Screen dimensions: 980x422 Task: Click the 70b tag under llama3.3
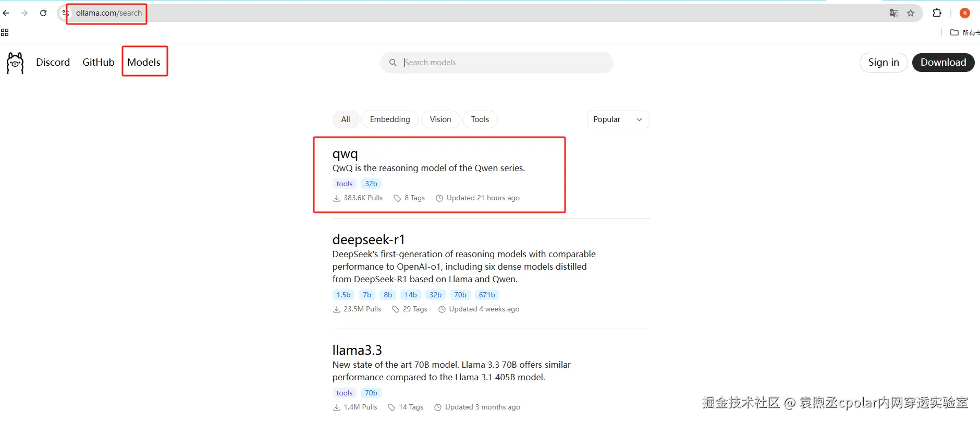click(x=371, y=393)
